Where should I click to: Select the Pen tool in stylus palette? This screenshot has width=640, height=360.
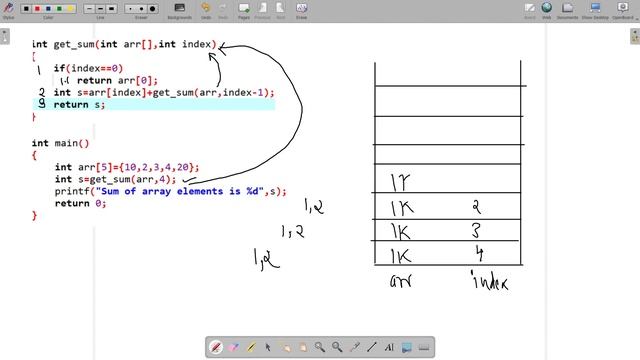coord(216,347)
